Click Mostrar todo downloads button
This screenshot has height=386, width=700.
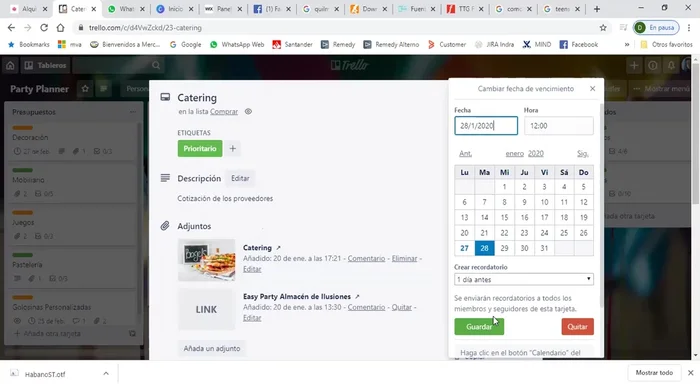[654, 373]
